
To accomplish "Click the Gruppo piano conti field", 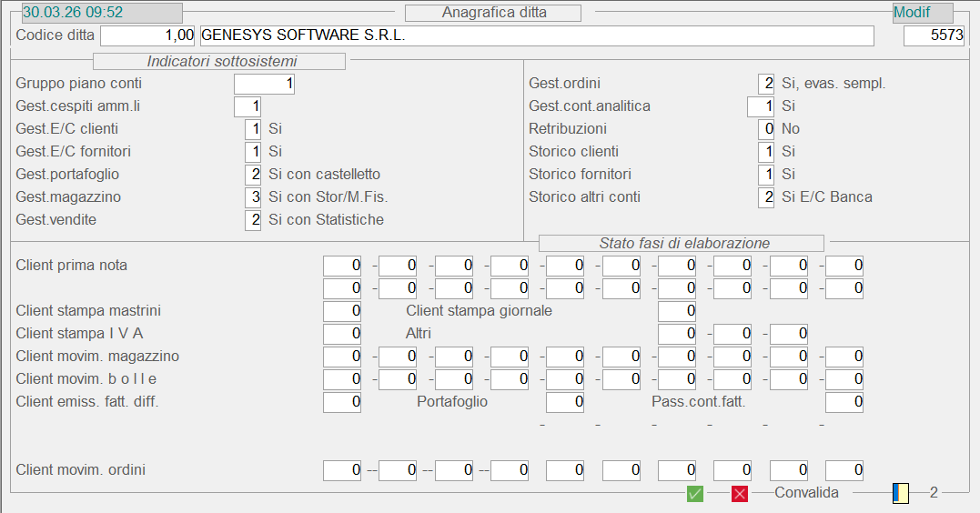I will click(x=264, y=84).
